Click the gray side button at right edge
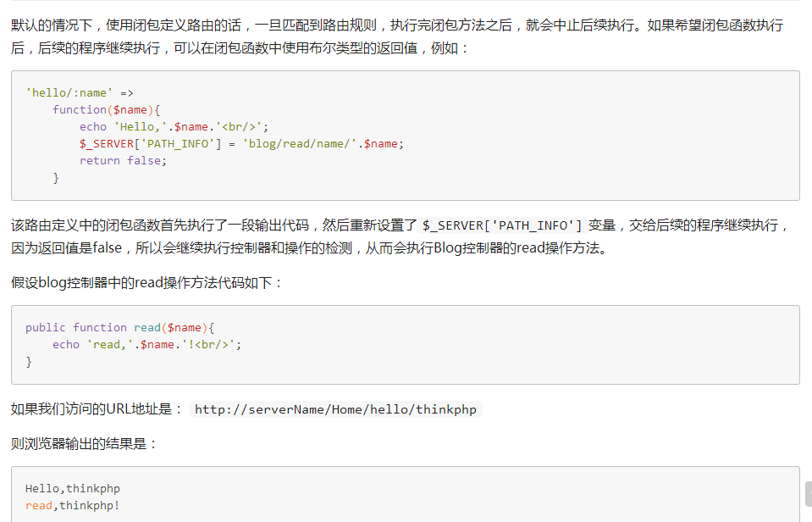812x522 pixels. coord(808,493)
